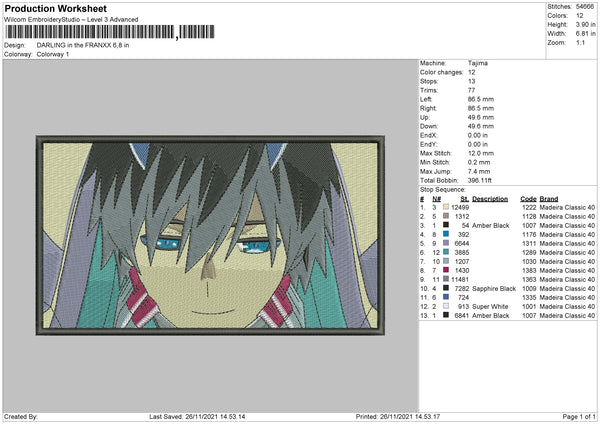Click the Max Stitch value '12.0 mm'
The image size is (600, 424).
tap(481, 153)
